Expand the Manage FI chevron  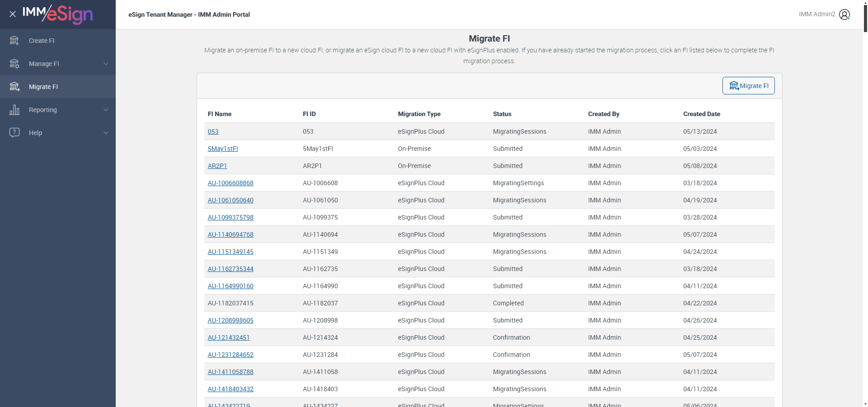[x=106, y=64]
